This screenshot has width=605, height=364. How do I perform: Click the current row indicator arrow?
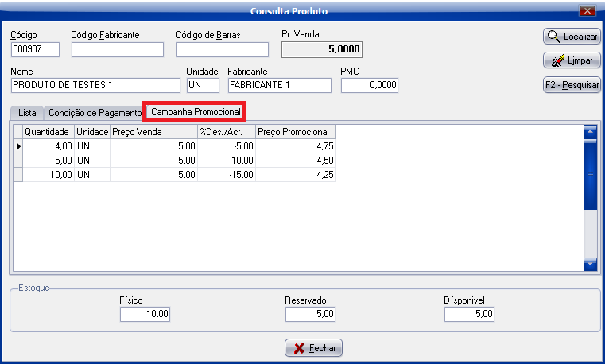tap(18, 146)
